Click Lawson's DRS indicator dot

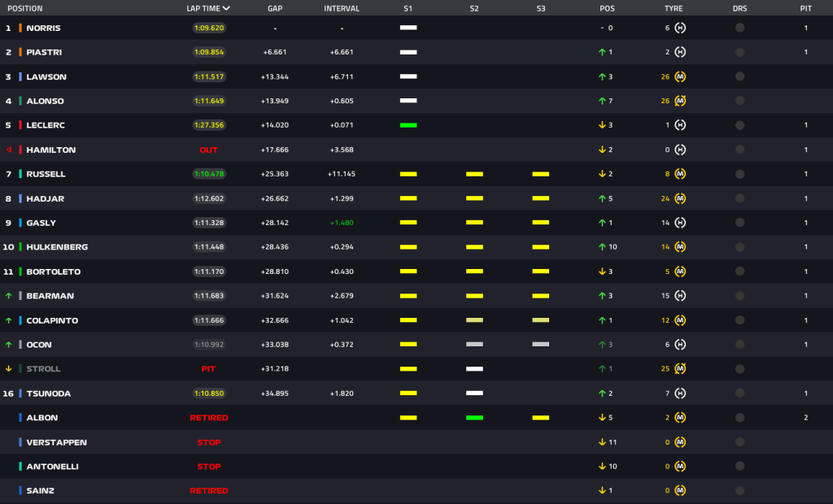739,76
